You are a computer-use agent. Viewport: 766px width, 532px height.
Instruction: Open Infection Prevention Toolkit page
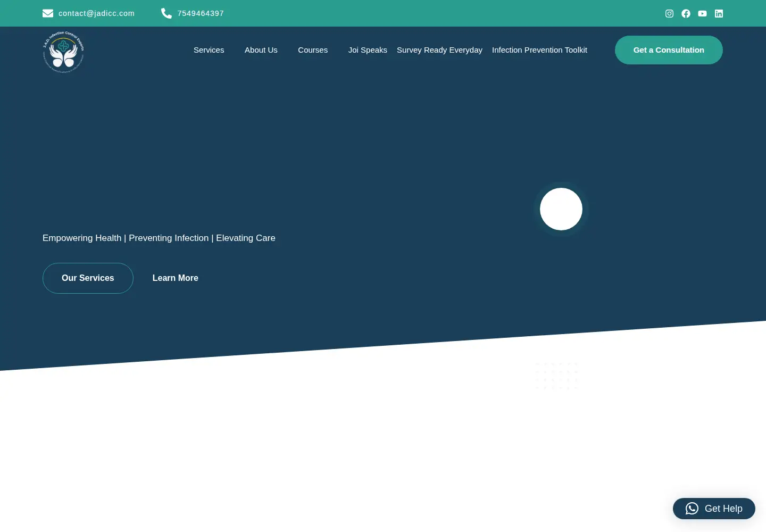(539, 50)
